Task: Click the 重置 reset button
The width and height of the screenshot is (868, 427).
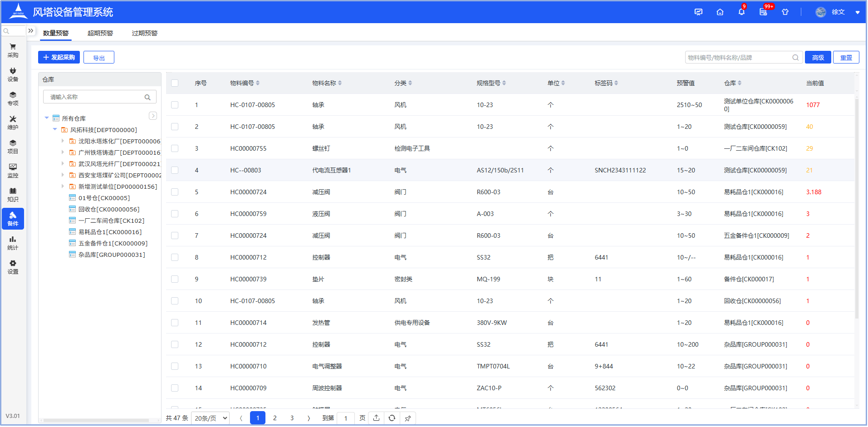Action: (x=846, y=57)
